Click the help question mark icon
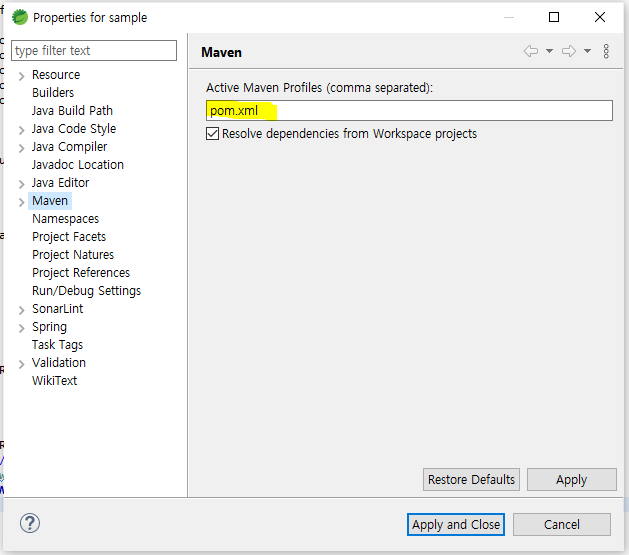 [x=30, y=523]
